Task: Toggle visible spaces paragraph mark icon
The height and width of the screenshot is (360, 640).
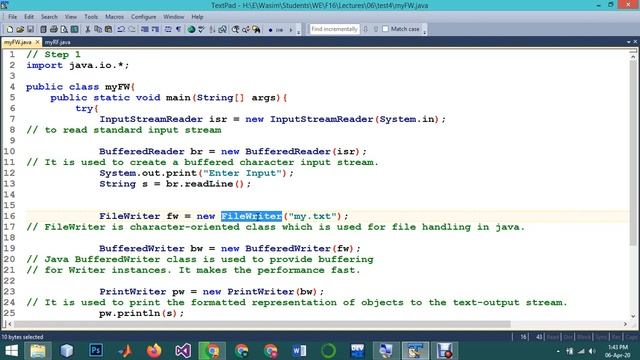Action: (178, 29)
